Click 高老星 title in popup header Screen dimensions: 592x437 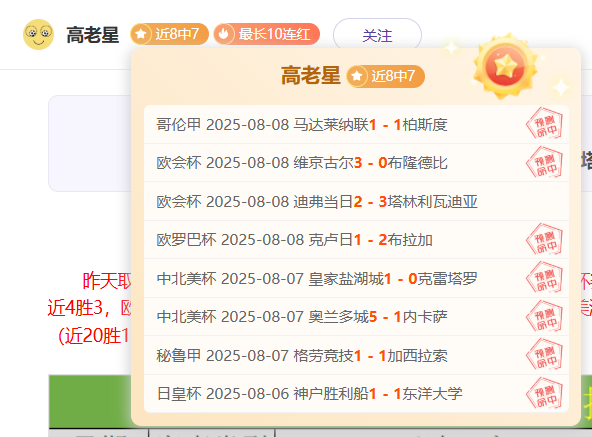pyautogui.click(x=310, y=75)
